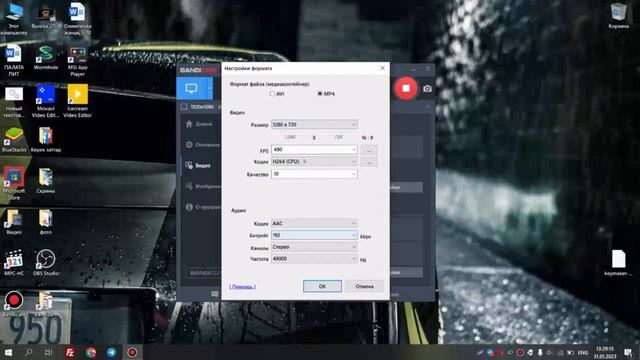Screen dimensions: 640x360
Task: Open the audio channels Стерео dropdown
Action: coord(314,247)
